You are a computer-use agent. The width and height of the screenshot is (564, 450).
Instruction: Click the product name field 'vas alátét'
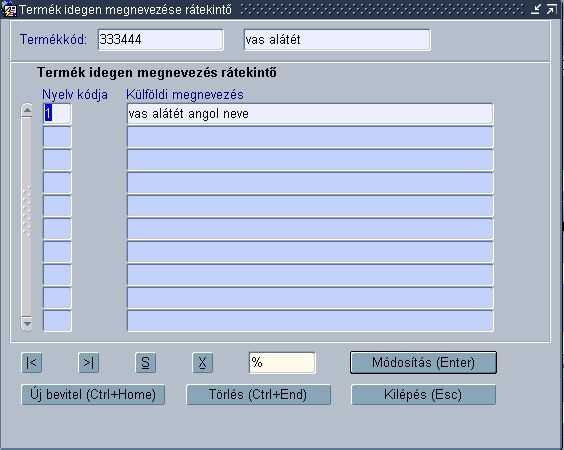pos(337,40)
